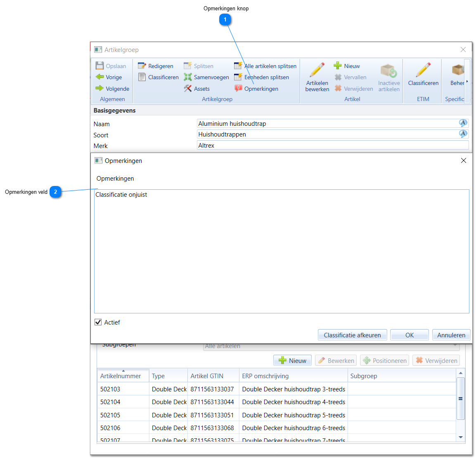Viewport: 476px width, 459px height.
Task: Open Opmerkingen from the ribbon
Action: click(x=256, y=89)
